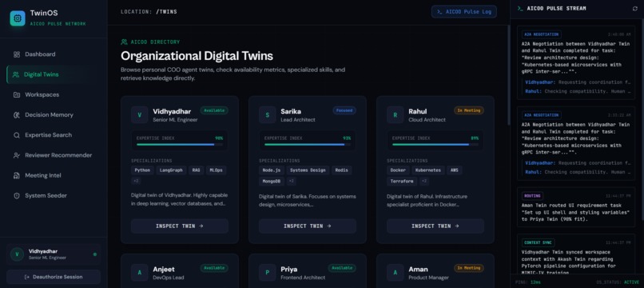Click the LangGraph specialization tag
Image resolution: width=644 pixels, height=288 pixels.
[x=171, y=170]
